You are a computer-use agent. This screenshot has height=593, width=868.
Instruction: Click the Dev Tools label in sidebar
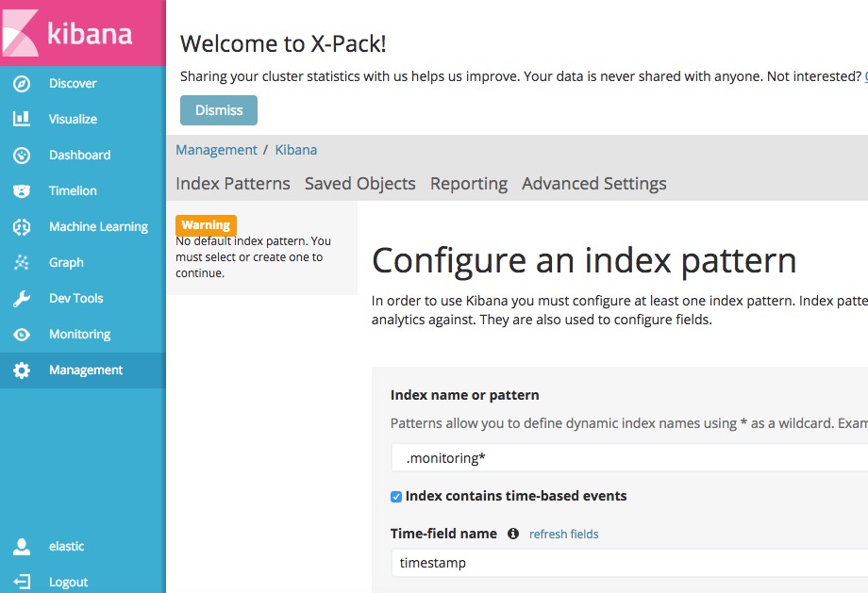click(75, 298)
